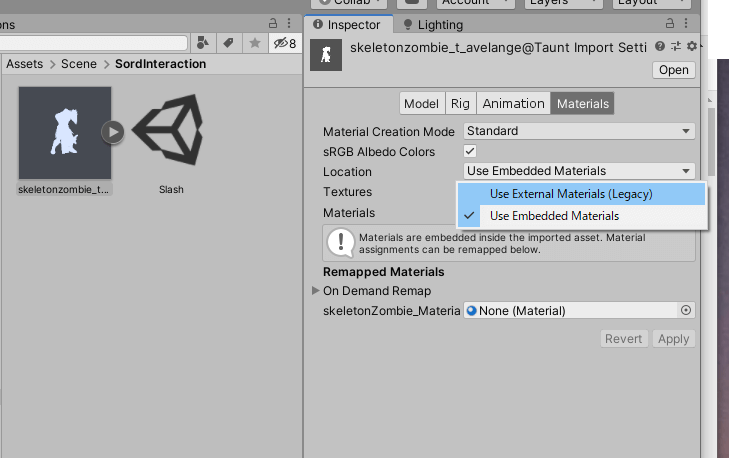Open the help reference icon in Inspector
Screen dimensions: 729x458
coord(660,46)
